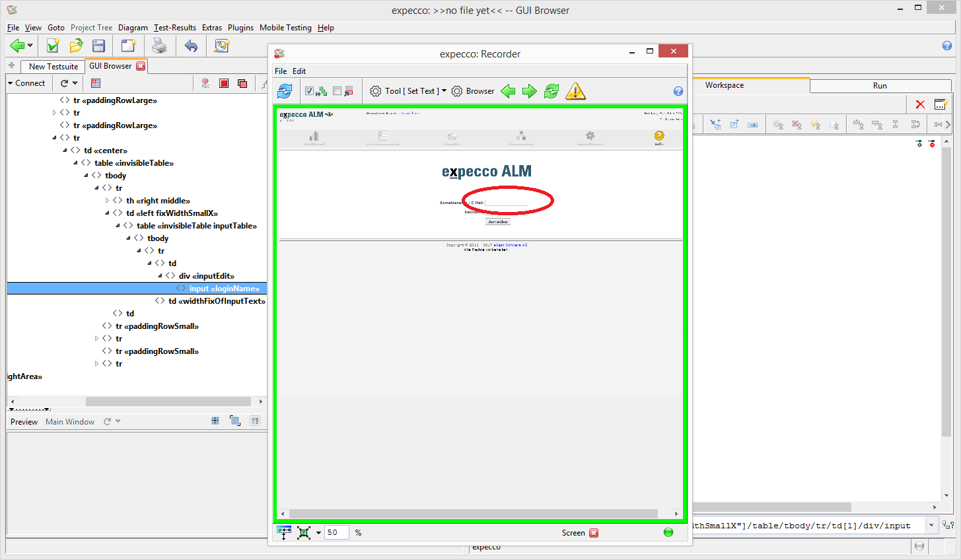Viewport: 961px width, 560px height.
Task: Enable the second unchecked box in Recorder toolbar
Action: coord(338,91)
